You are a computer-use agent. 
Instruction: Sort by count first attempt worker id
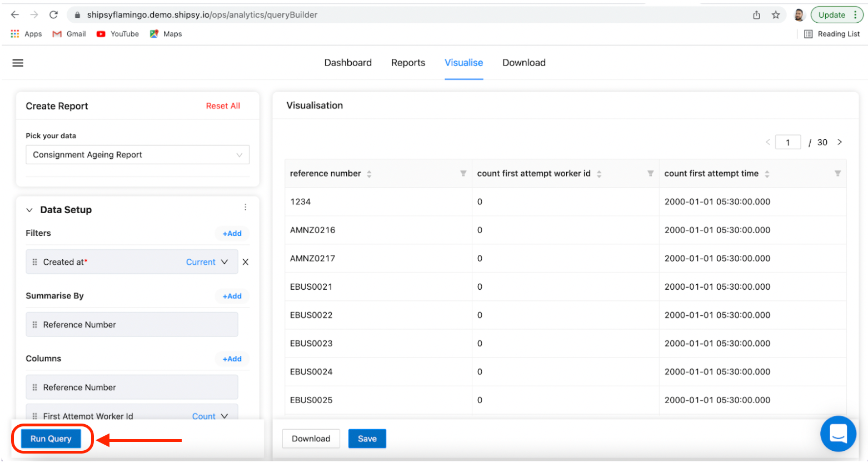click(599, 174)
